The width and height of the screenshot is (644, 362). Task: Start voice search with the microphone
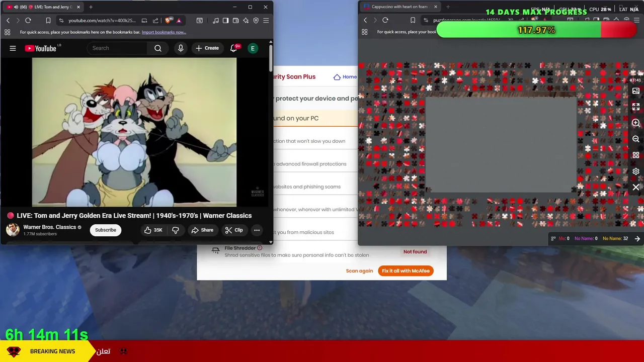[181, 48]
